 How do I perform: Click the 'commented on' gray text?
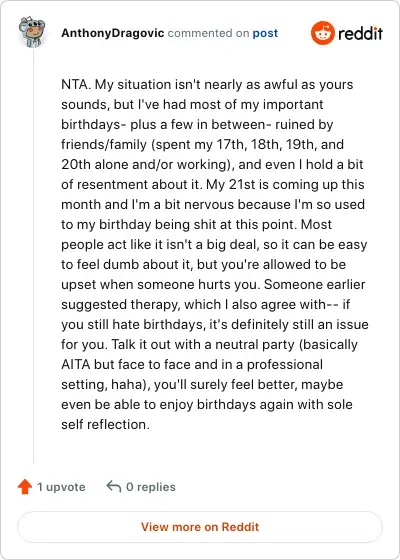click(208, 33)
